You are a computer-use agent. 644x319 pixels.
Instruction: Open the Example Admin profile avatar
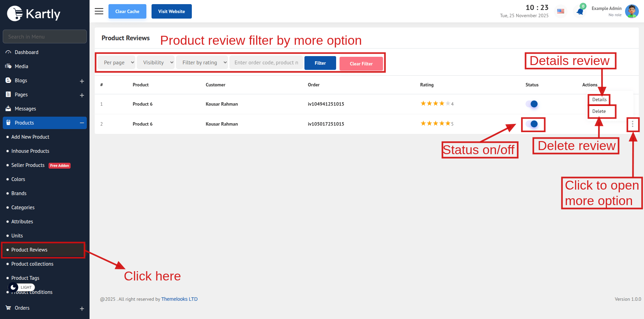pos(632,11)
